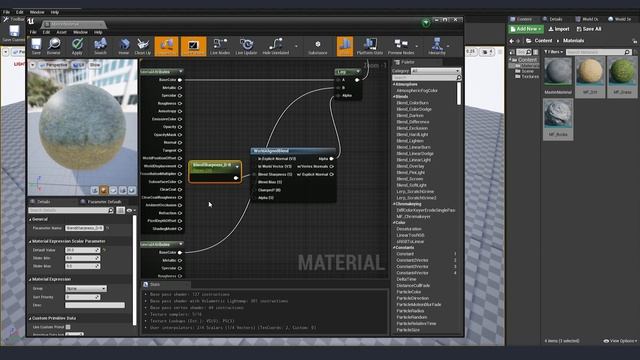The width and height of the screenshot is (640, 360).
Task: Open the material editor Window menu
Action: tap(80, 32)
